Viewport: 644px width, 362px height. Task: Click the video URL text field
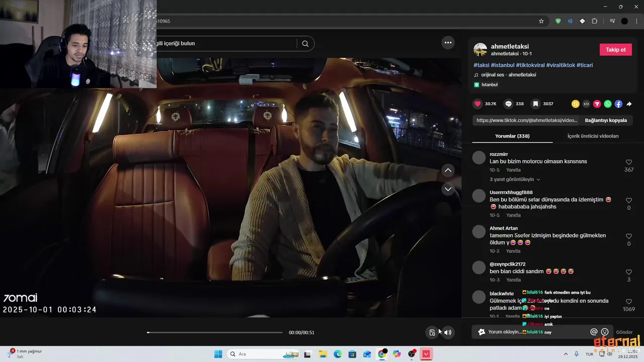(527, 121)
